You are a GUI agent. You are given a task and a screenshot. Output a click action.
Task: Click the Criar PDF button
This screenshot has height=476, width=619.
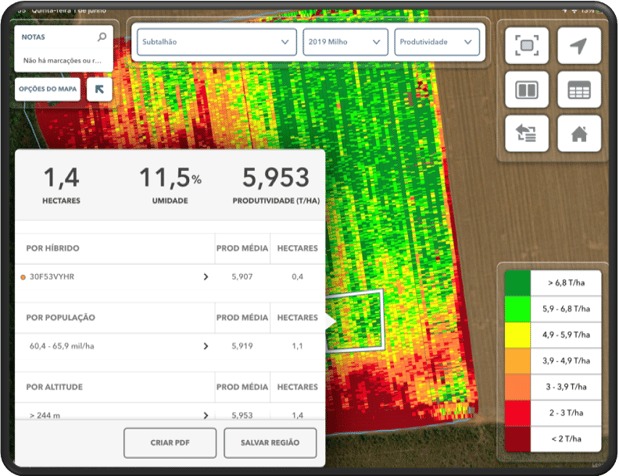click(x=169, y=442)
